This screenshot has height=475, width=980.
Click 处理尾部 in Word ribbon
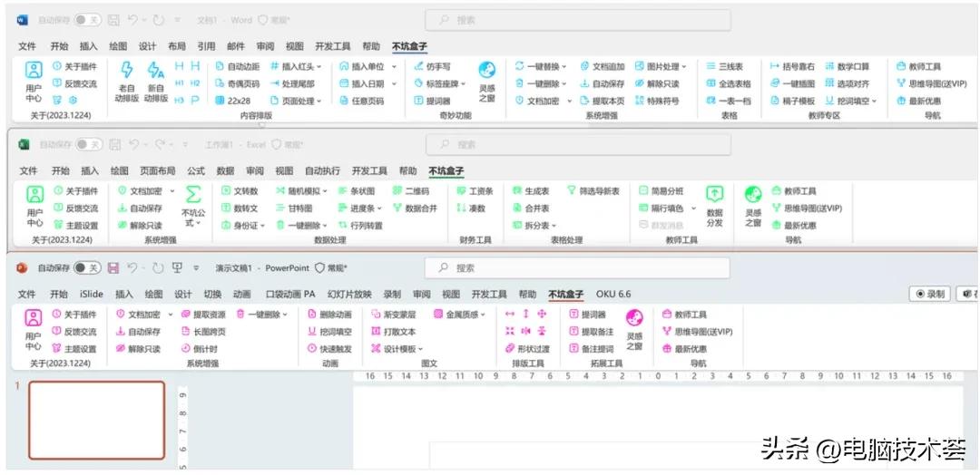tap(292, 83)
